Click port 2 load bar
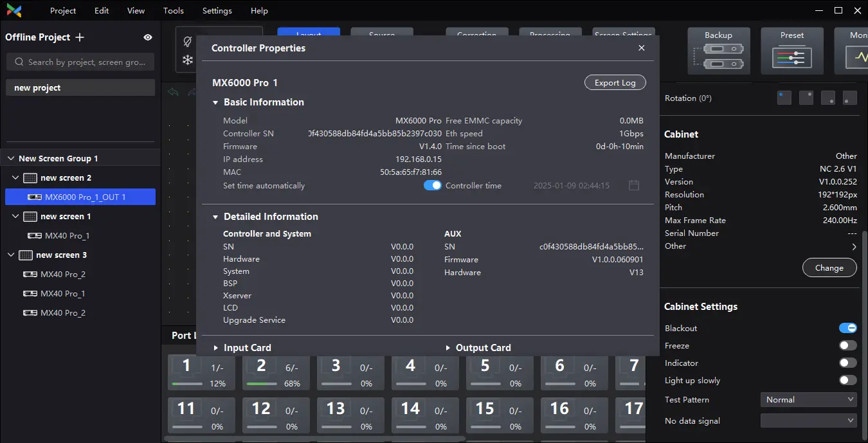Viewport: 868px width, 443px height. tap(262, 384)
